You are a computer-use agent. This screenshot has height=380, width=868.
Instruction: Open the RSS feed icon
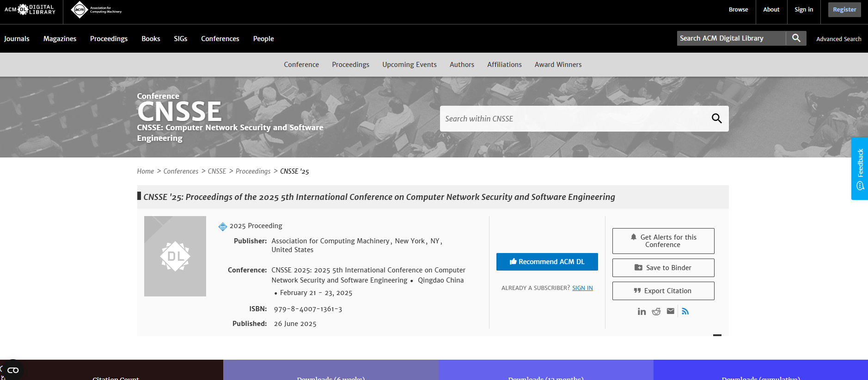[685, 311]
